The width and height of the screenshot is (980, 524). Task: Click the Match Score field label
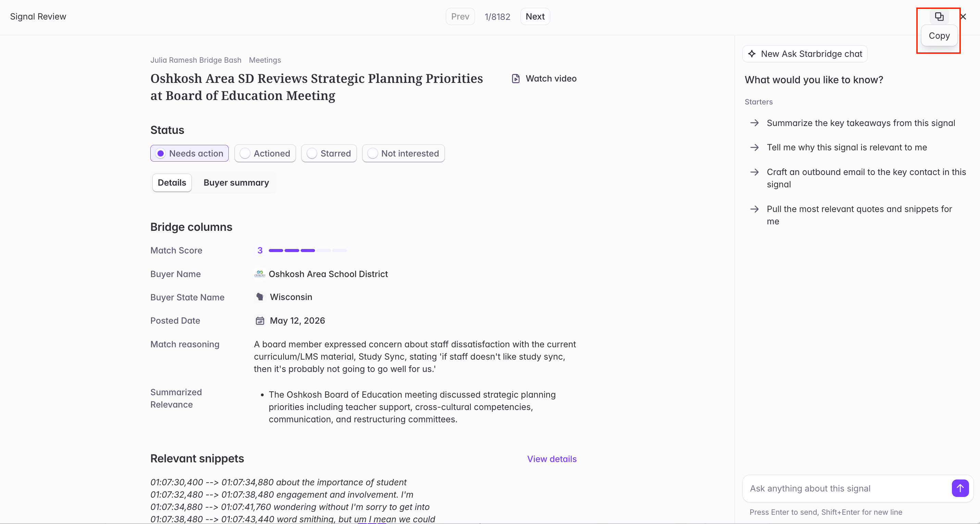point(176,250)
